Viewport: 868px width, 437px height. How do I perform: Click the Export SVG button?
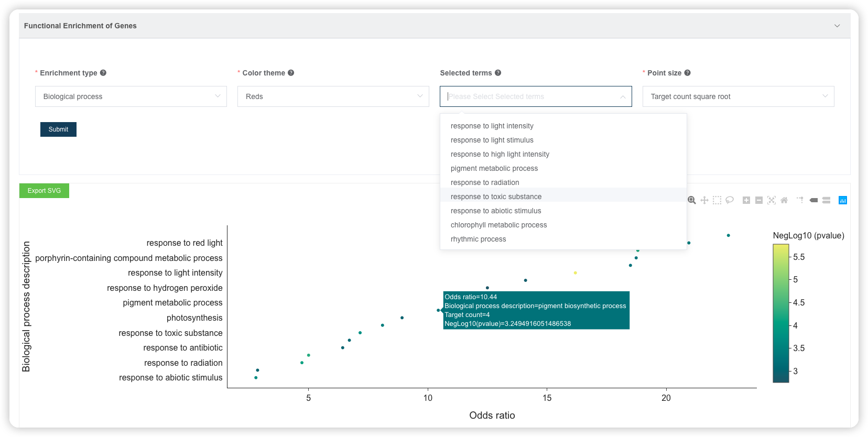coord(44,191)
